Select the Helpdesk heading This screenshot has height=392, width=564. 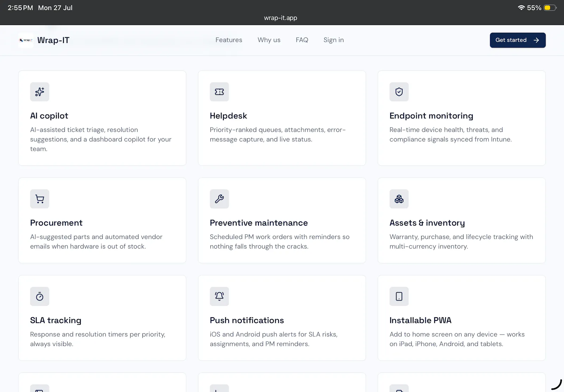(x=228, y=116)
